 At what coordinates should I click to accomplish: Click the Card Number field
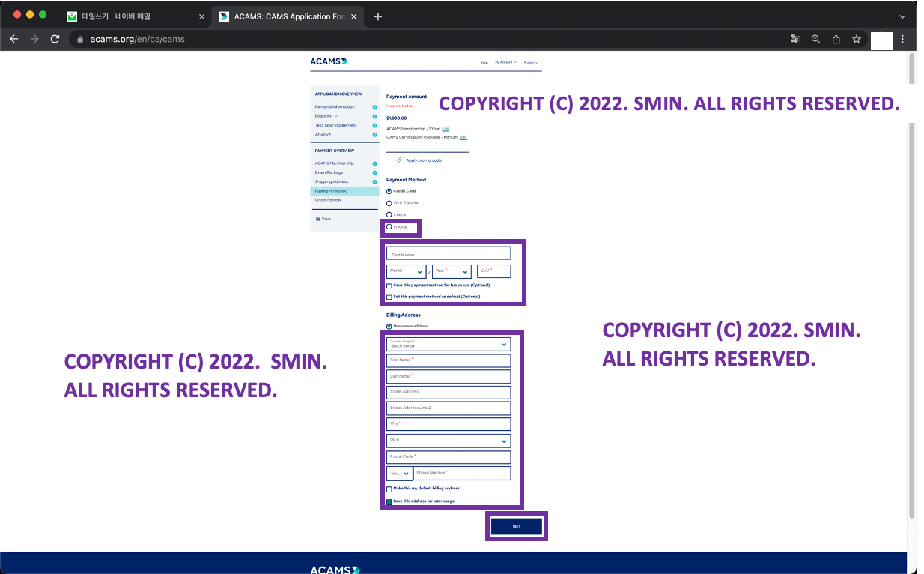(449, 254)
